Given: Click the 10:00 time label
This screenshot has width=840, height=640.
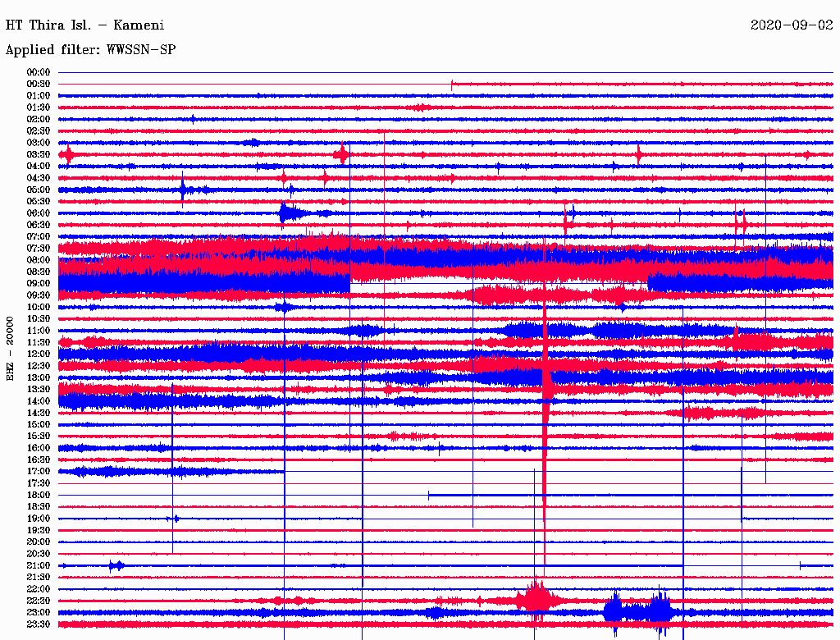Looking at the screenshot, I should pyautogui.click(x=39, y=308).
